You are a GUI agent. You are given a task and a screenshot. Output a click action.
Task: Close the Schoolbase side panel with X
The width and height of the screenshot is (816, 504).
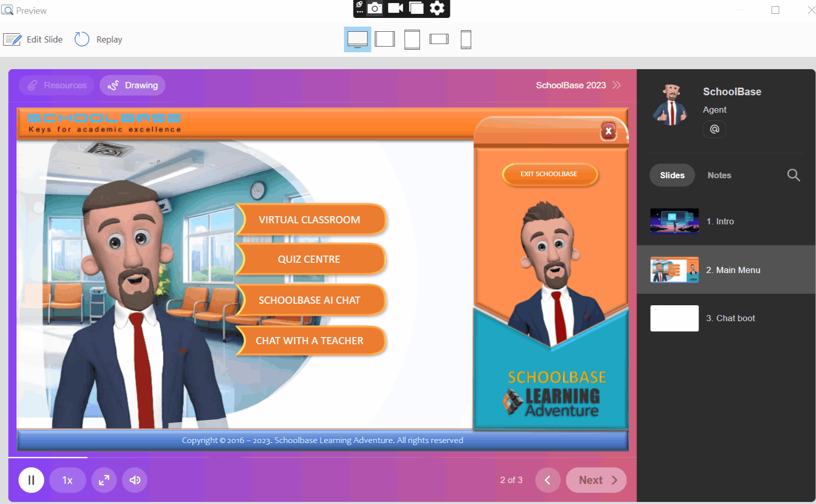(x=608, y=131)
